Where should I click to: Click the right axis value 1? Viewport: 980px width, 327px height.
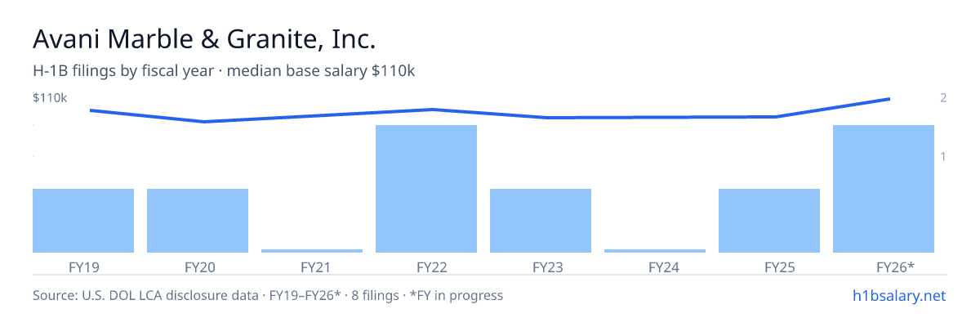pos(943,156)
